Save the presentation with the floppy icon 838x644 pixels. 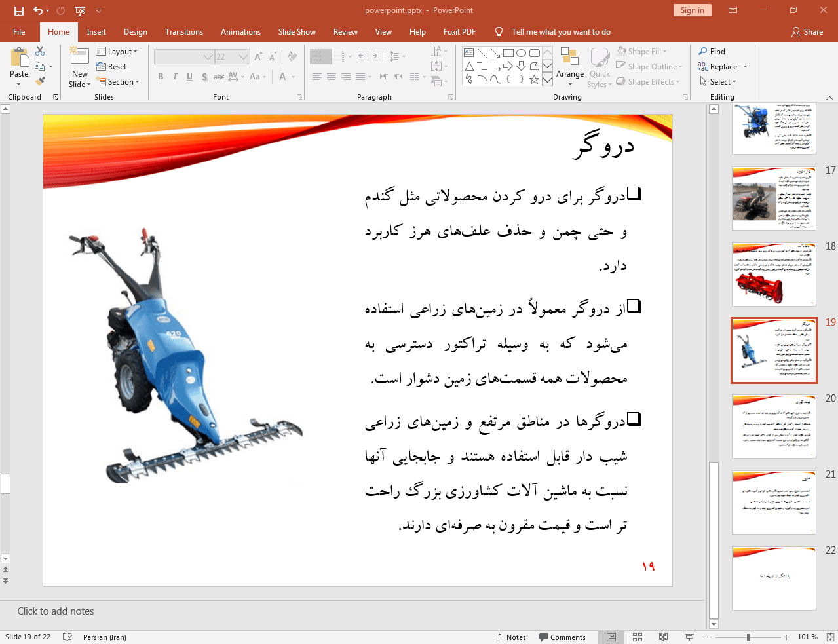pos(18,10)
